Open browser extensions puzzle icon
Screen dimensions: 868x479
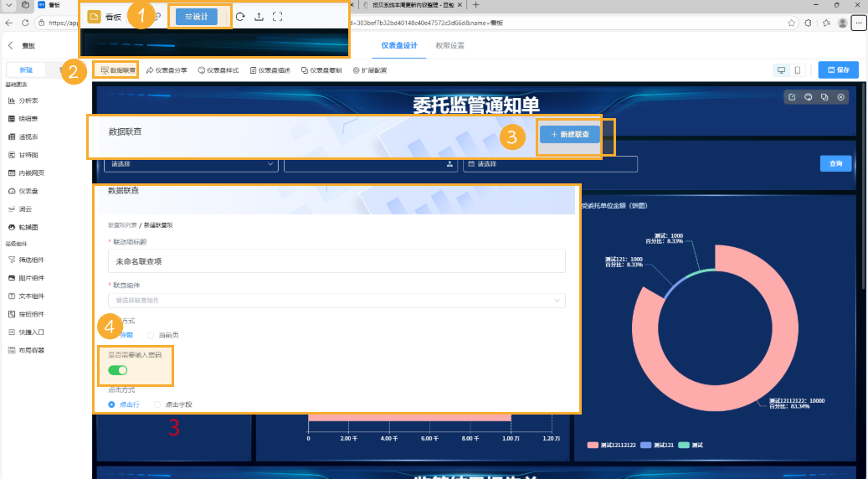809,23
